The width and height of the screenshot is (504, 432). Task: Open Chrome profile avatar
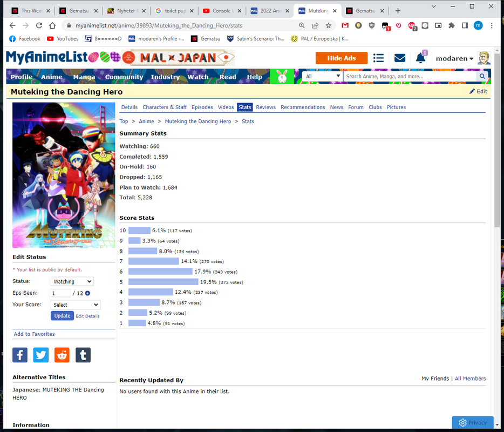(478, 25)
